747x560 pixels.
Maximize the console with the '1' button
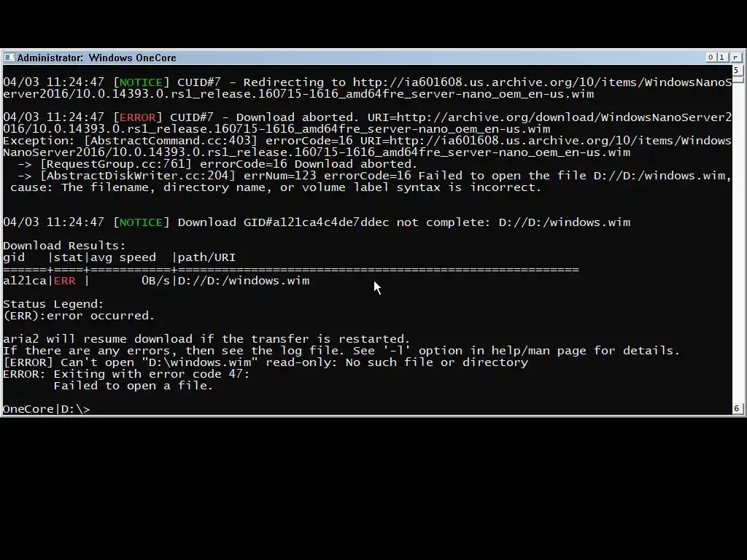pyautogui.click(x=721, y=57)
